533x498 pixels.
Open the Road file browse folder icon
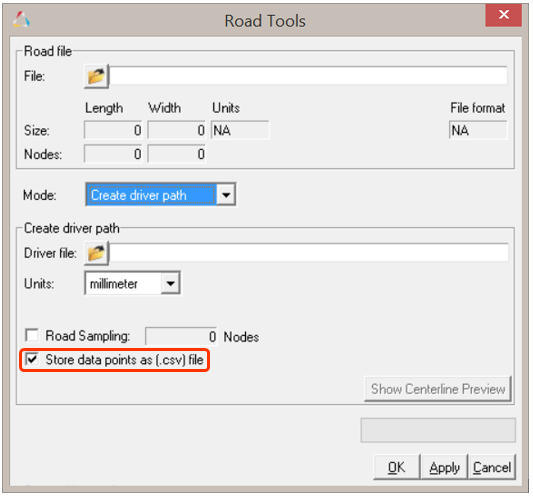click(x=96, y=76)
